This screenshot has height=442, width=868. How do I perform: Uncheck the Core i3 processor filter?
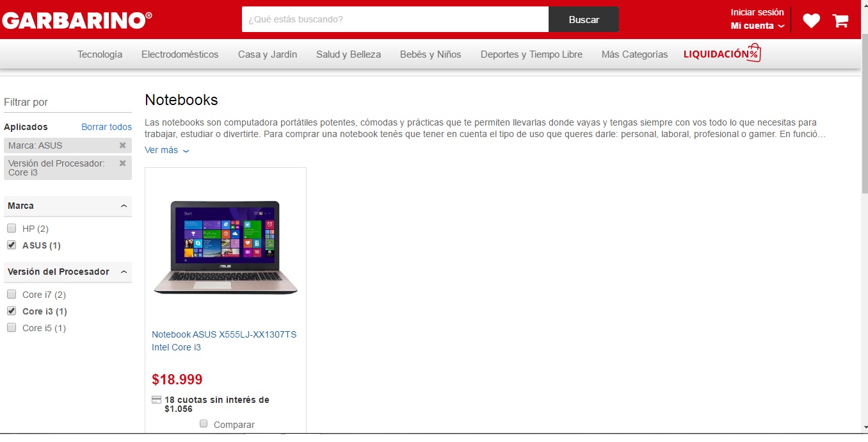point(12,311)
